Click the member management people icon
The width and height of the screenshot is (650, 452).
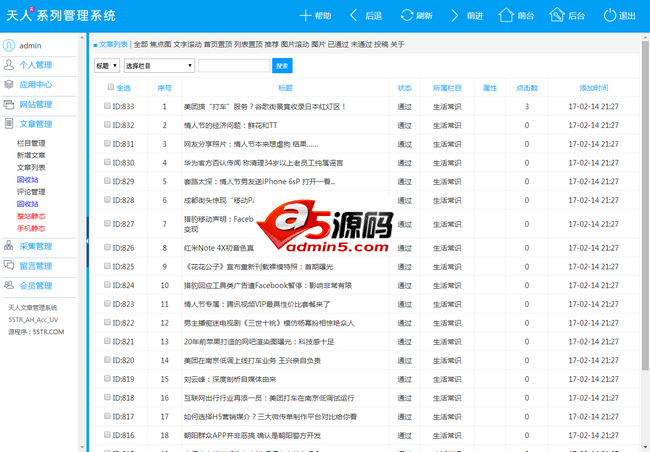tap(9, 285)
